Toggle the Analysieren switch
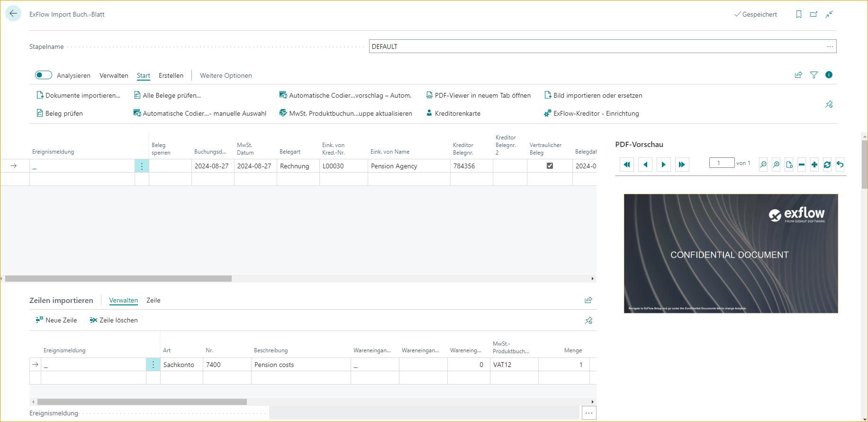 click(44, 75)
